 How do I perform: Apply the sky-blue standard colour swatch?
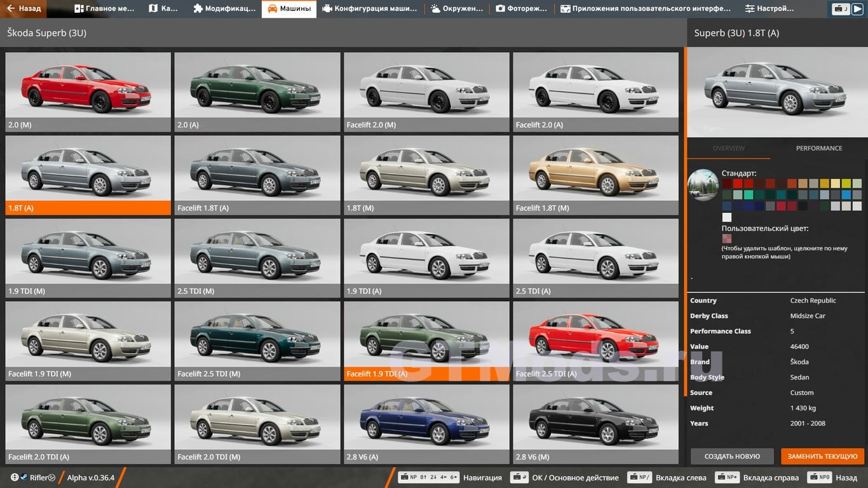pos(846,195)
